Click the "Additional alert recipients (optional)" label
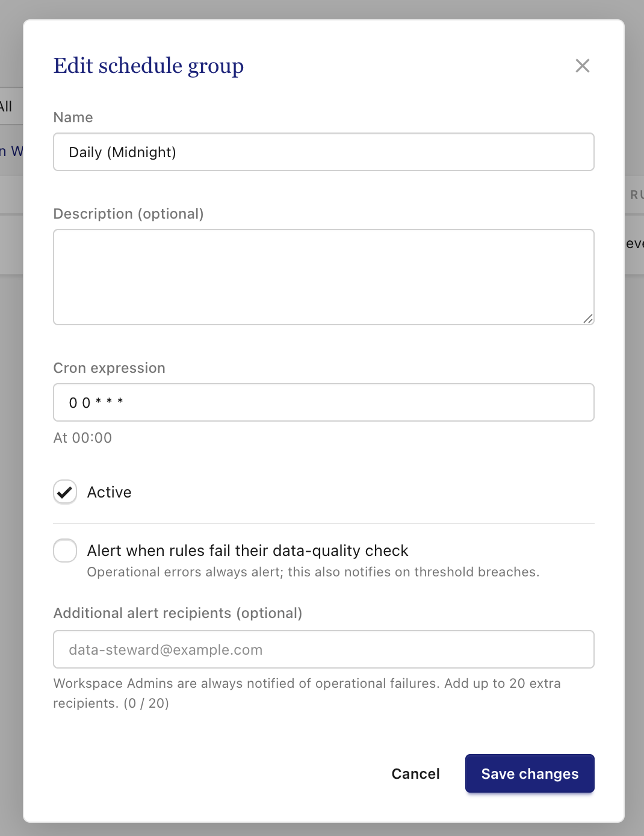 click(178, 613)
